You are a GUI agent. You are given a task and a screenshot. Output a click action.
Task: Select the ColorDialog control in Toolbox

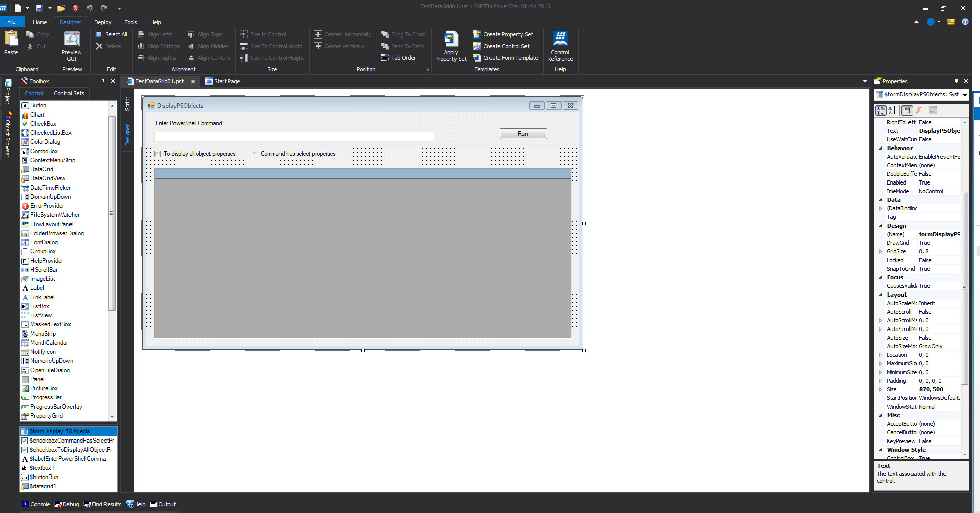tap(41, 142)
